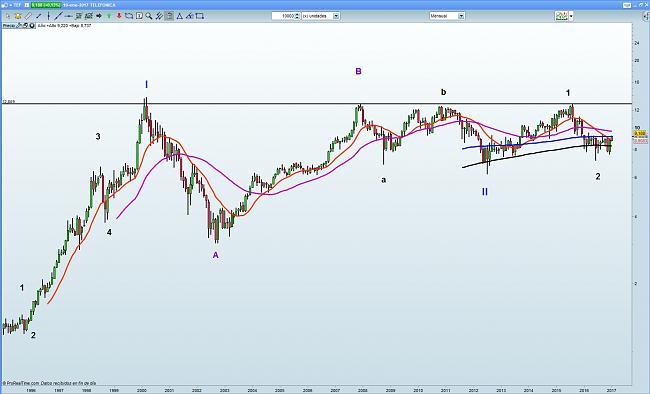The image size is (650, 394).
Task: Click the yellow current price tag on the axis
Action: (x=640, y=134)
